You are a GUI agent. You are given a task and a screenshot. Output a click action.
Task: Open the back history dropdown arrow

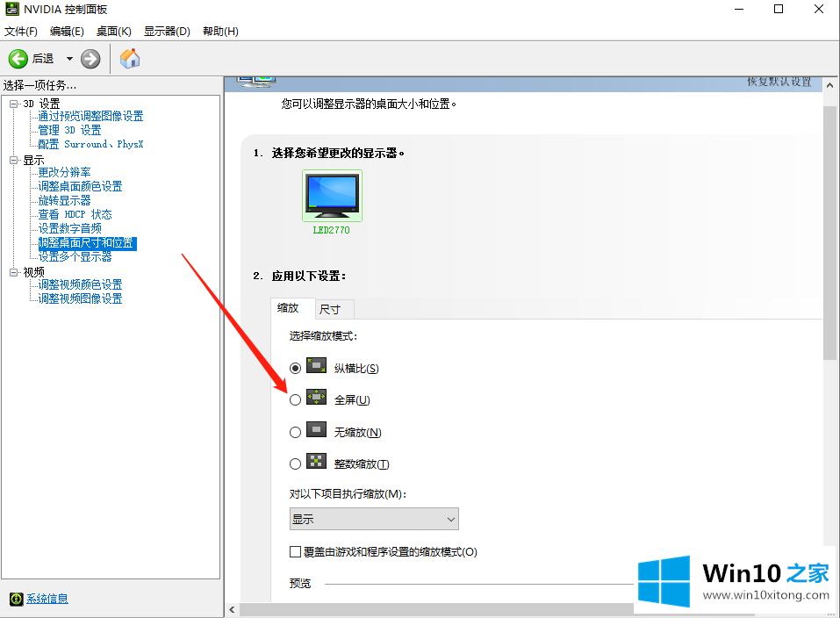coord(69,59)
